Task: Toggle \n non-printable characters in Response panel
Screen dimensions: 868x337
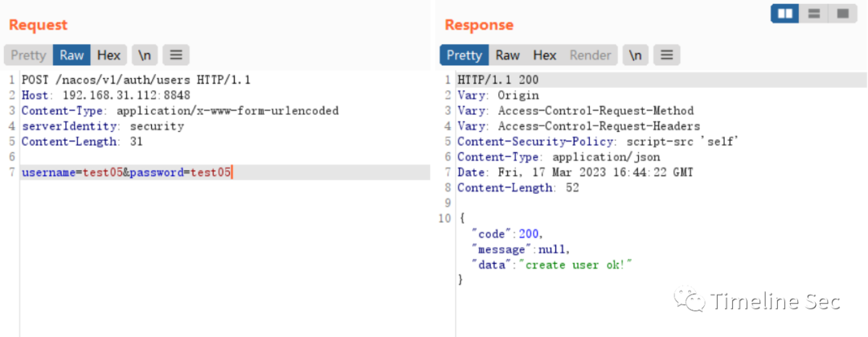Action: 636,55
